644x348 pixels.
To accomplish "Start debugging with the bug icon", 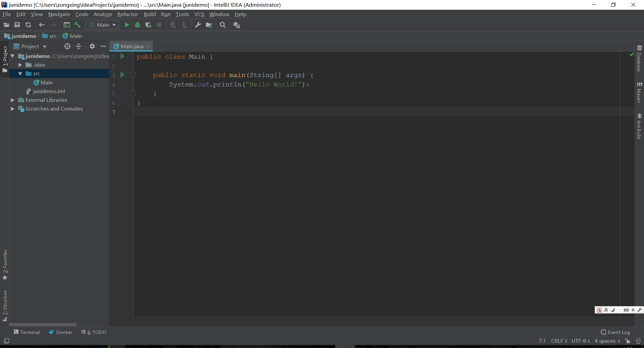I will click(x=138, y=25).
